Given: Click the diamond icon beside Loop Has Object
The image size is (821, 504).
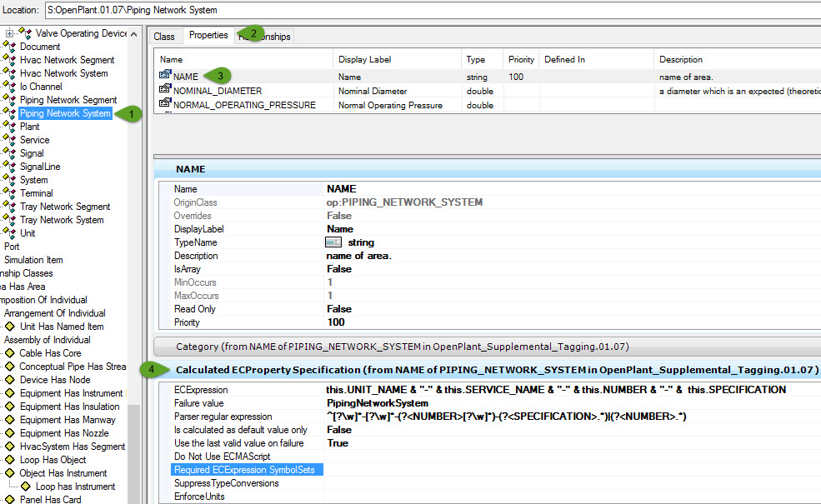Looking at the screenshot, I should click(x=9, y=460).
